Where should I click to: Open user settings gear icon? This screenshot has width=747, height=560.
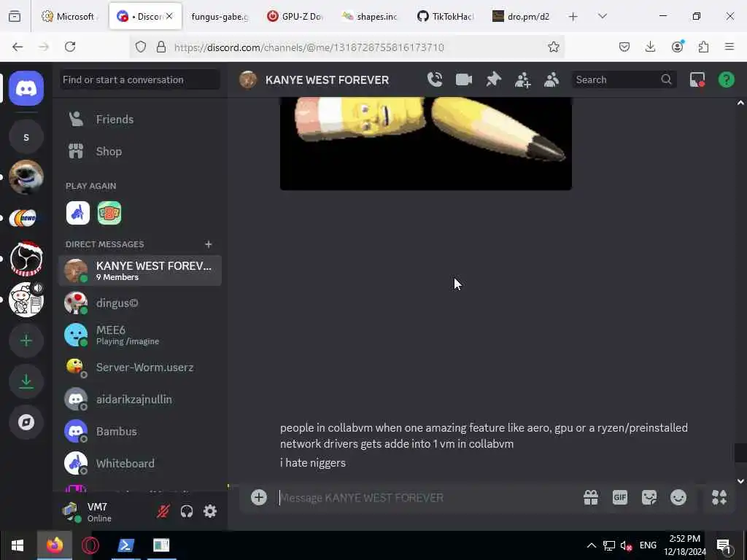point(210,511)
